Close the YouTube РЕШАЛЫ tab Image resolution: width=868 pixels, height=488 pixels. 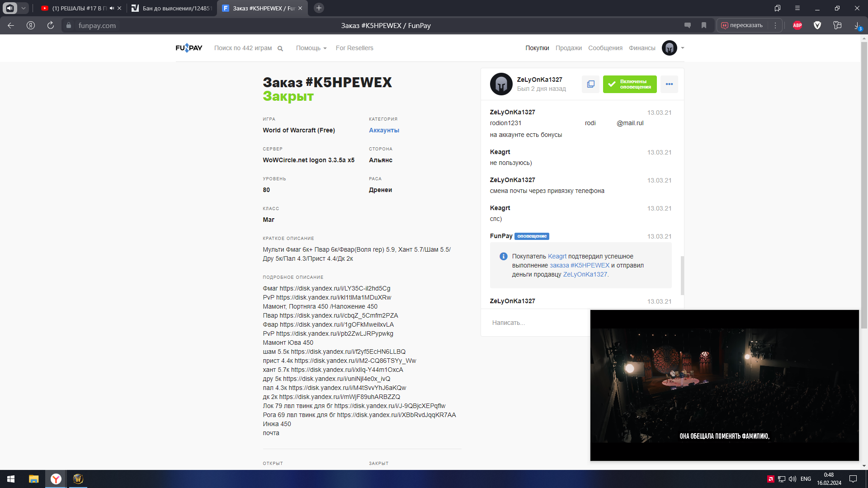click(119, 8)
